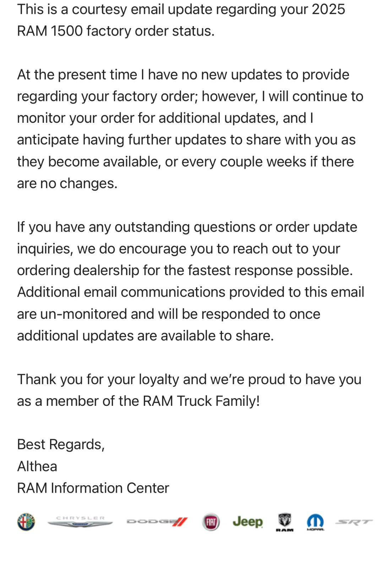Click the green Jeep logo
392x568 pixels.
point(248,521)
